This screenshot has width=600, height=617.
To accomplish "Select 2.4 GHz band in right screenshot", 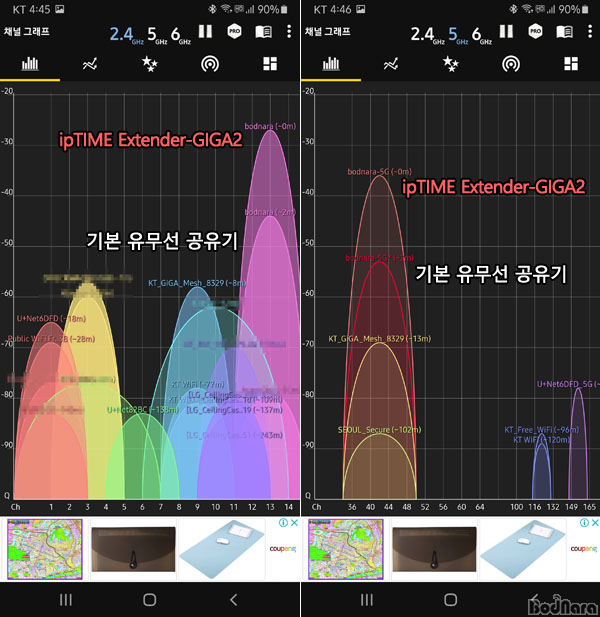I will 427,35.
